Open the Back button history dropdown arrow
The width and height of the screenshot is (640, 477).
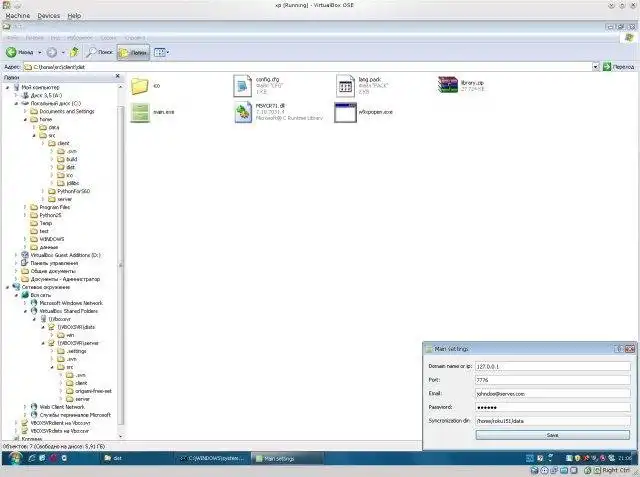point(40,52)
